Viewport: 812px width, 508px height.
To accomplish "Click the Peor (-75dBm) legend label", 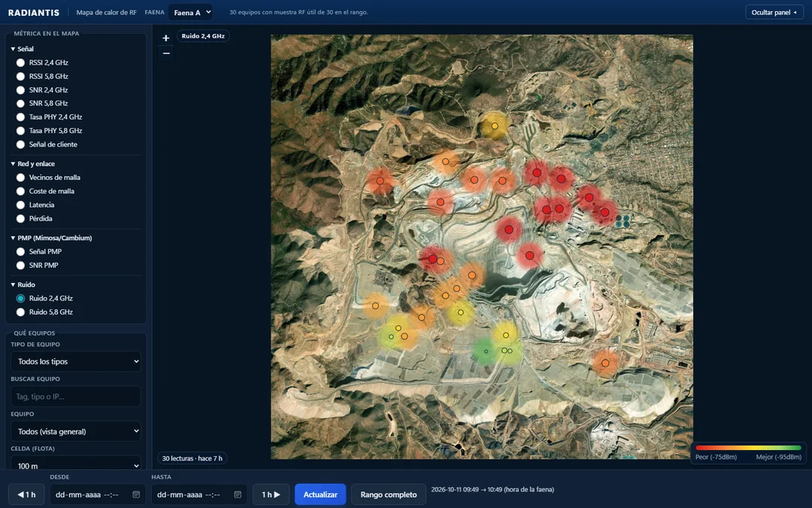I will [x=716, y=458].
